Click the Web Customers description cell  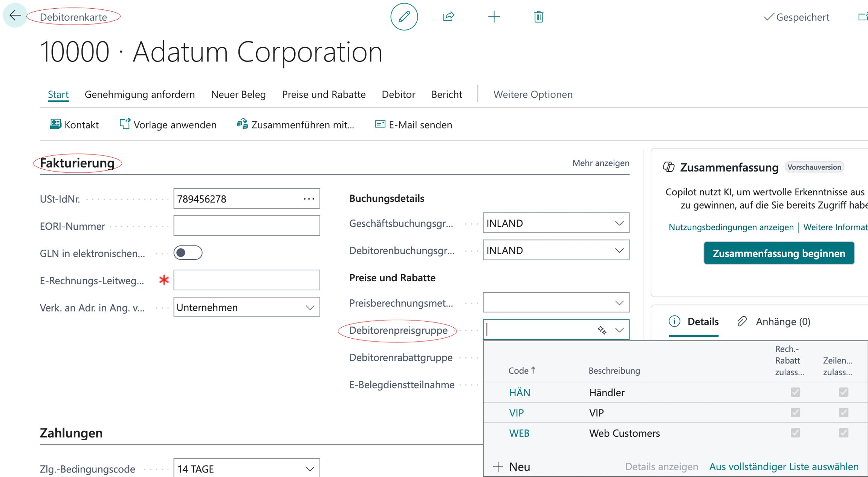(x=625, y=433)
